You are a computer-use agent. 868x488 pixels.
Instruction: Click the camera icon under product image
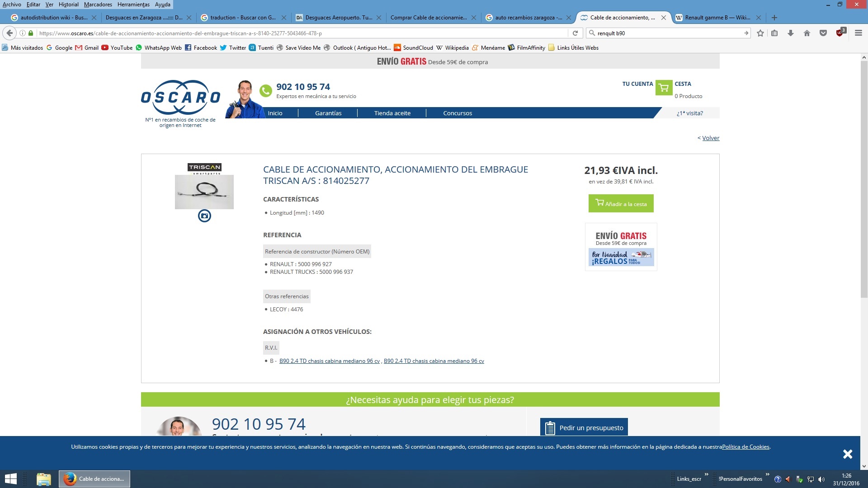[x=204, y=216]
